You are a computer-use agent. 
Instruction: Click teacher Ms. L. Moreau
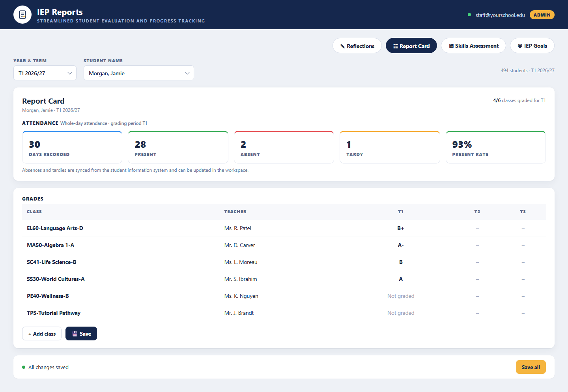tap(241, 262)
